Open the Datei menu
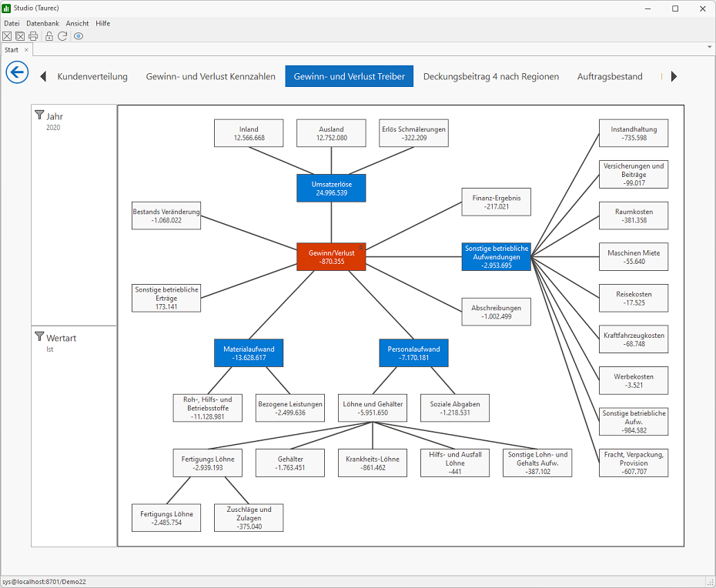This screenshot has height=588, width=716. (12, 23)
